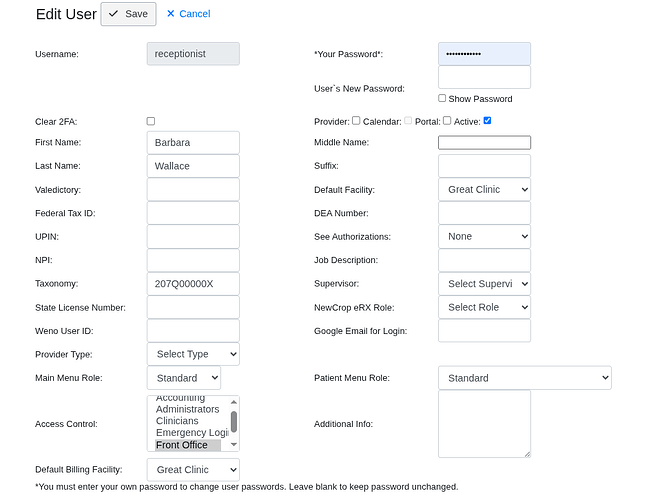Open the NewCrop eRX Role dropdown
Viewport: 661px width, 500px height.
pyautogui.click(x=484, y=307)
